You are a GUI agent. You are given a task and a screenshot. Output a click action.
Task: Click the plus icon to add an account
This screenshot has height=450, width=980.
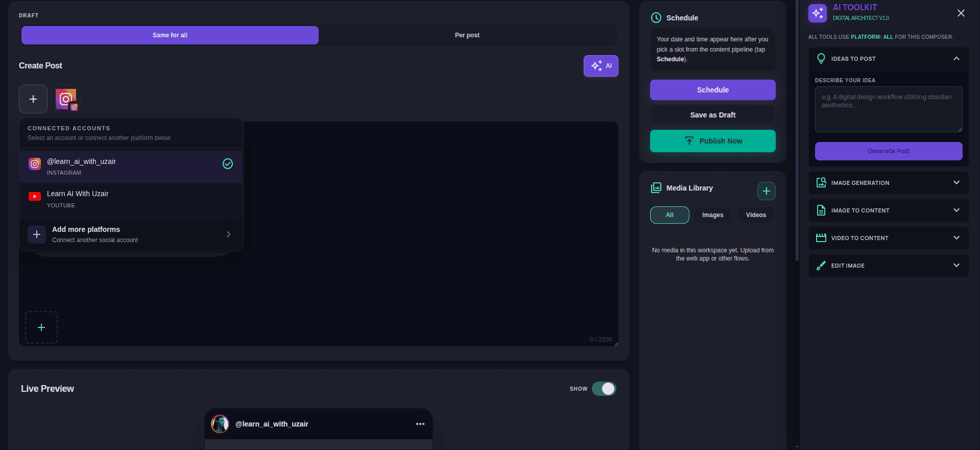[33, 99]
